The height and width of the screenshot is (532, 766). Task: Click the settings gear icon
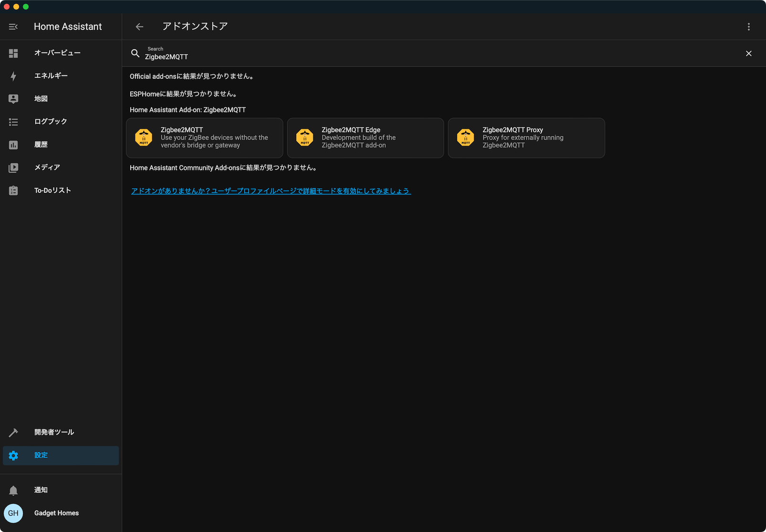pyautogui.click(x=13, y=456)
